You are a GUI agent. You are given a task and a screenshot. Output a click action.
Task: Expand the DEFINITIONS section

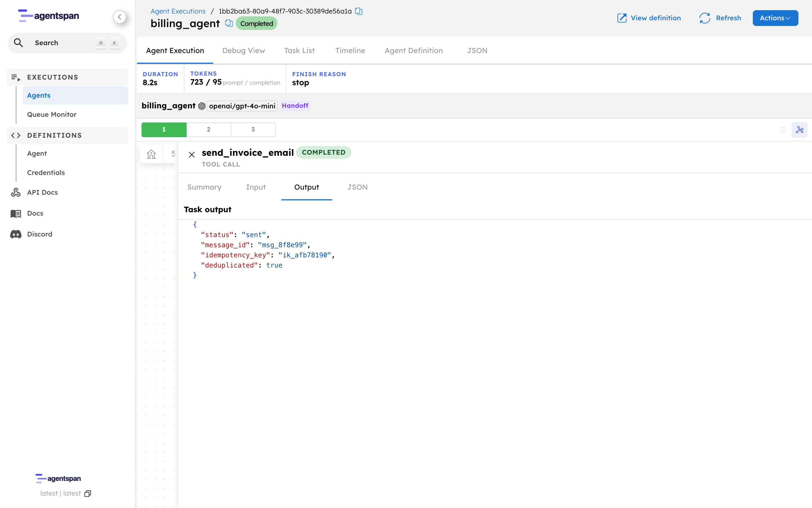(x=67, y=135)
